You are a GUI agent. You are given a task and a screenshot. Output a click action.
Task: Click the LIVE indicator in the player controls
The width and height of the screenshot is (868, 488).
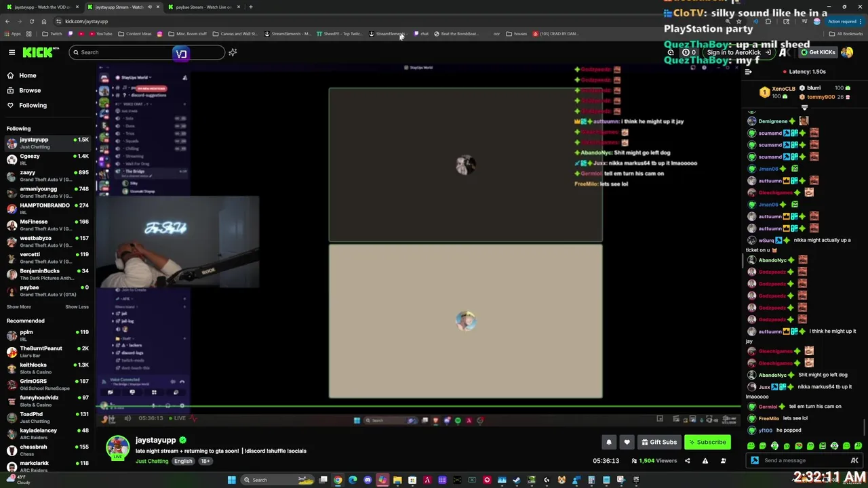176,418
